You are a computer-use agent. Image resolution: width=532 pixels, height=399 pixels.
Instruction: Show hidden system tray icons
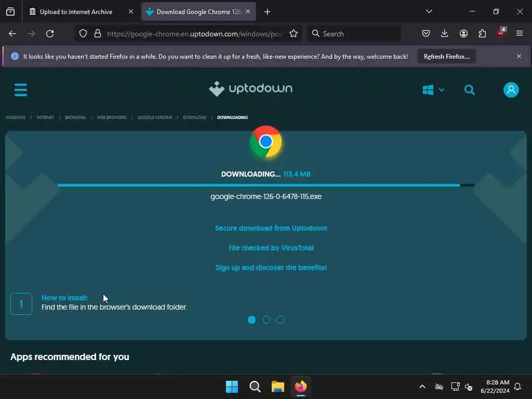click(422, 387)
